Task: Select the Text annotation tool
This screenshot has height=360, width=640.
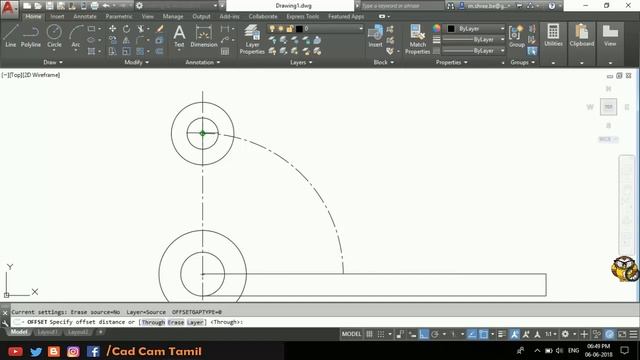Action: pyautogui.click(x=179, y=36)
